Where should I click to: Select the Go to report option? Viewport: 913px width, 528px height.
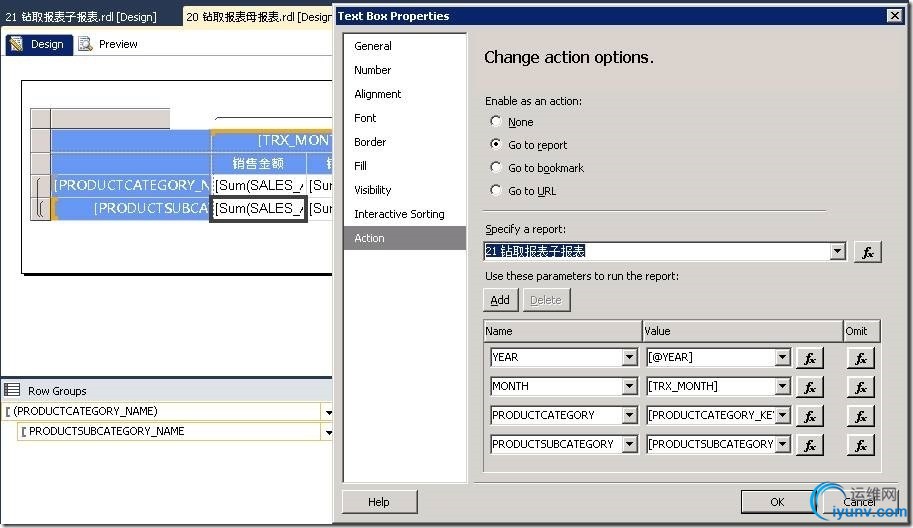pyautogui.click(x=496, y=144)
